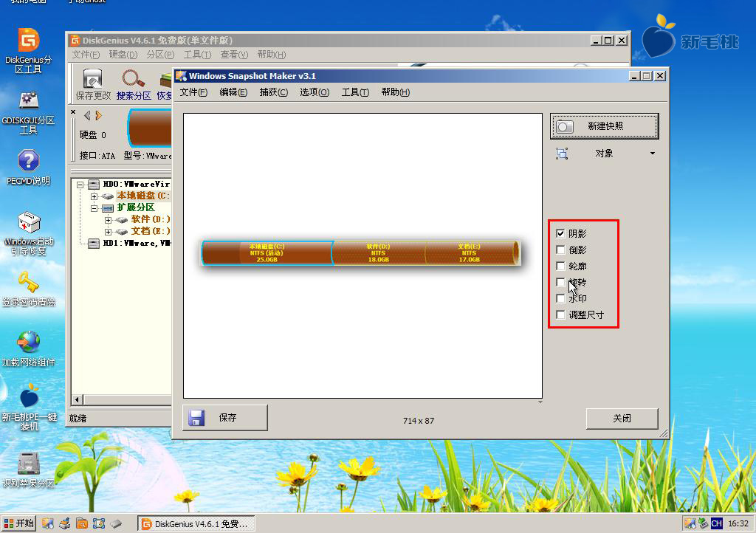This screenshot has width=756, height=533.
Task: Open 工具(T) menu in Snapshot Maker
Action: coord(355,92)
